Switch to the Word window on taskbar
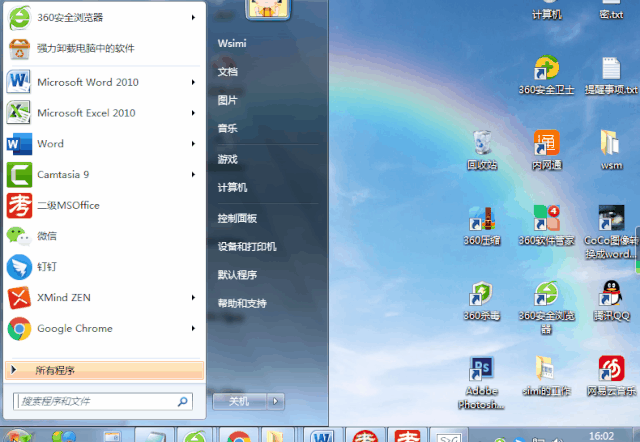 323,435
